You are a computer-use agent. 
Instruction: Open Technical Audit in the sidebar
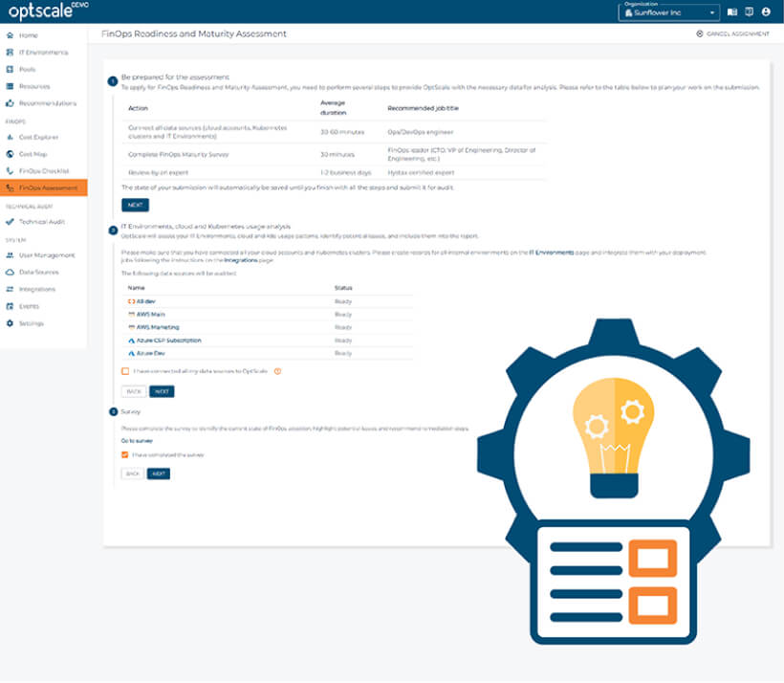click(42, 222)
